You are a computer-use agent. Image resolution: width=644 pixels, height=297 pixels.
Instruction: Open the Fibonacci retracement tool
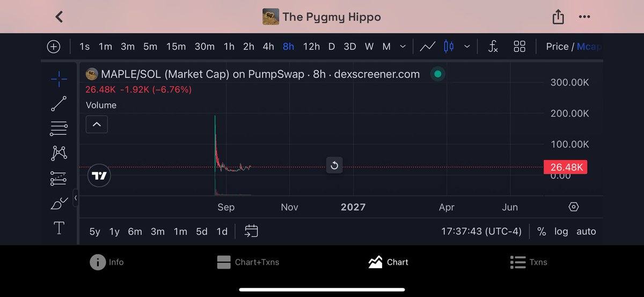click(x=59, y=129)
